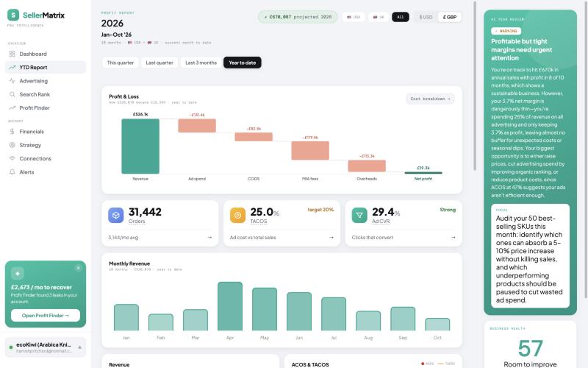Viewport: 588px width, 368px height.
Task: Click Open Profit Finder button
Action: [x=46, y=316]
